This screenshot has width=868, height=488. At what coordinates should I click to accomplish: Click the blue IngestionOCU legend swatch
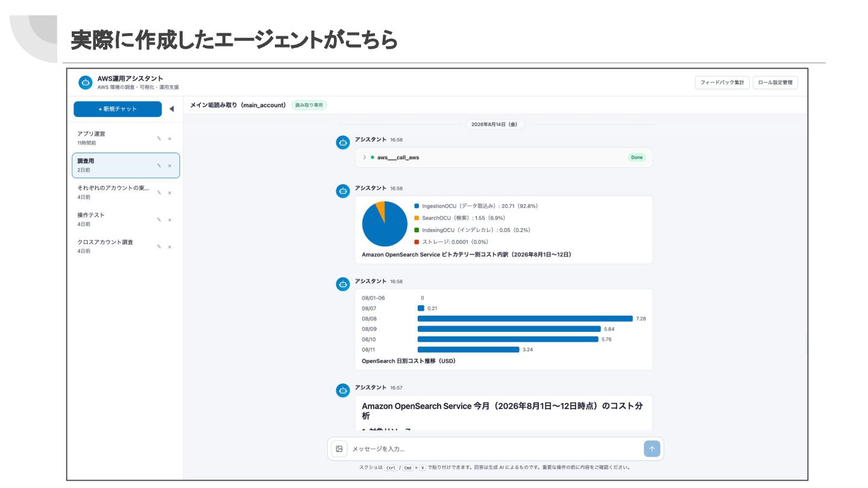point(417,206)
